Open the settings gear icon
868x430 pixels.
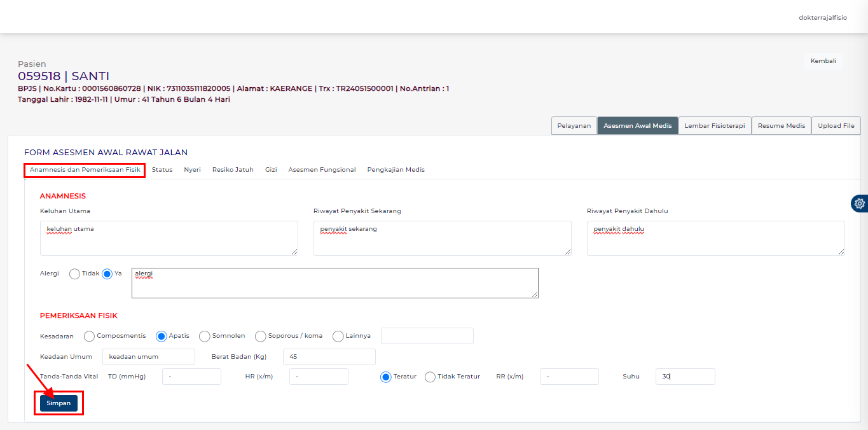tap(860, 204)
